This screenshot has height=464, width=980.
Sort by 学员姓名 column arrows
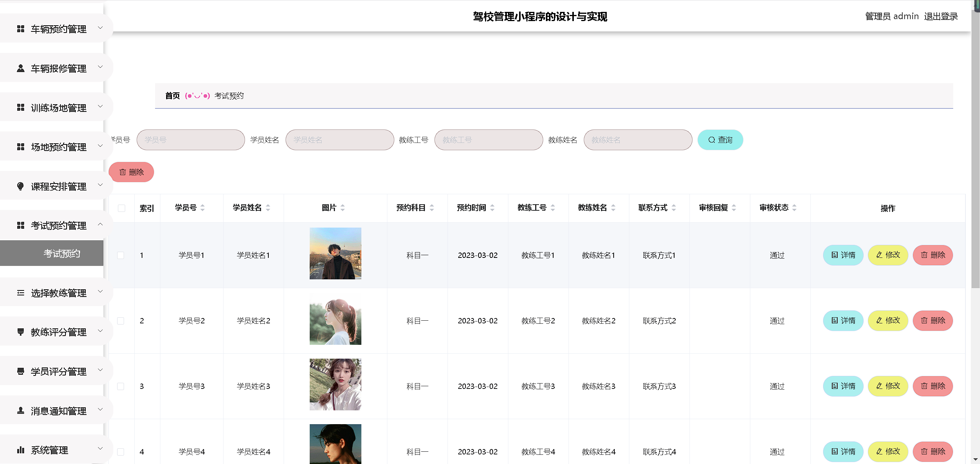point(268,208)
